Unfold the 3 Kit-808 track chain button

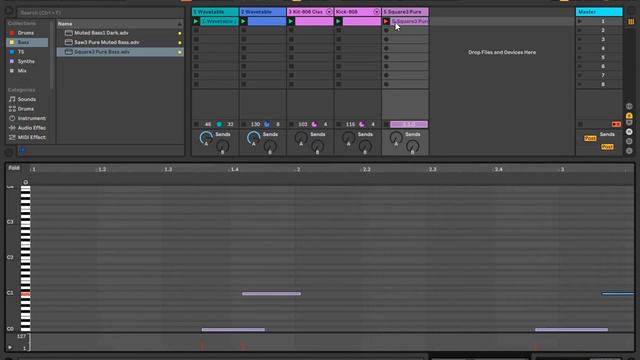[329, 12]
